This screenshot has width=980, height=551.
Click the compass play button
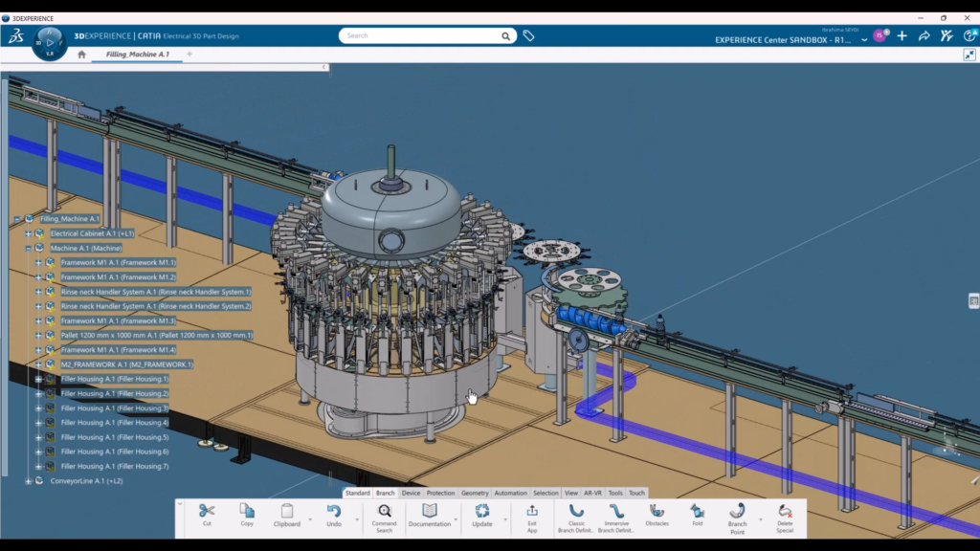pos(50,42)
